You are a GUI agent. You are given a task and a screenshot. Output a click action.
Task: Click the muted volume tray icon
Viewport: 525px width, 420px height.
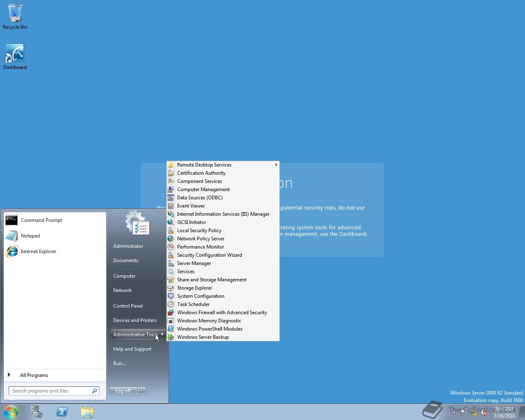click(x=484, y=413)
